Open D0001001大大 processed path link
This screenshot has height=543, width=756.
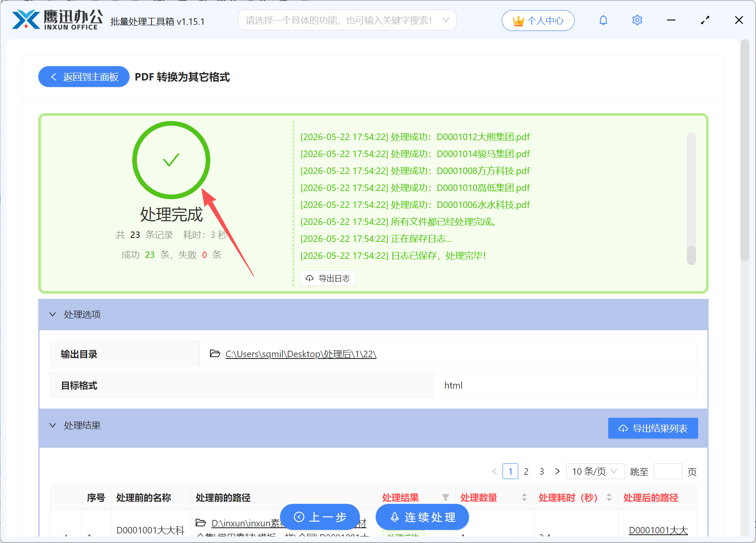(658, 530)
